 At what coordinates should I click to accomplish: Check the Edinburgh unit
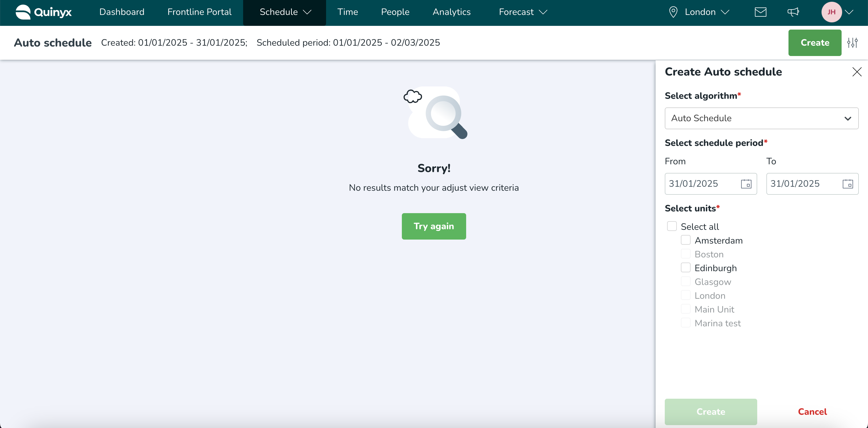(x=686, y=268)
